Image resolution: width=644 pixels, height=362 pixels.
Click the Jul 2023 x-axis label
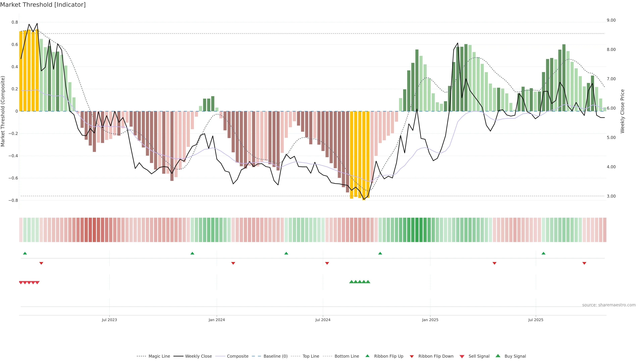109,320
